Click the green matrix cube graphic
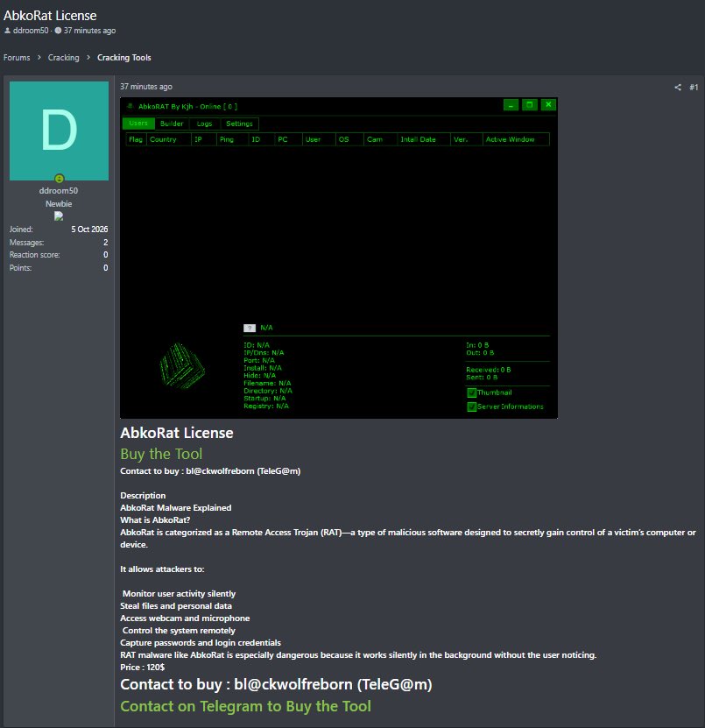The width and height of the screenshot is (705, 728). point(182,366)
